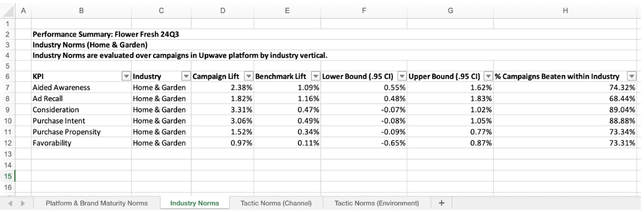Open the Tactic Norms (Channel) tab
This screenshot has height=212, width=644.
click(x=281, y=204)
